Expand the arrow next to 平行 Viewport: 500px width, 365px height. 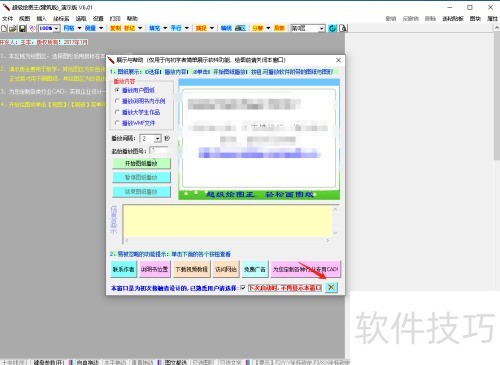click(187, 28)
